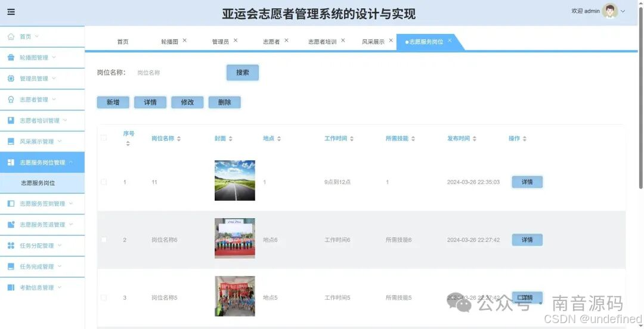
Task: Check the row checkbox for 岗位名称5
Action: (x=104, y=298)
